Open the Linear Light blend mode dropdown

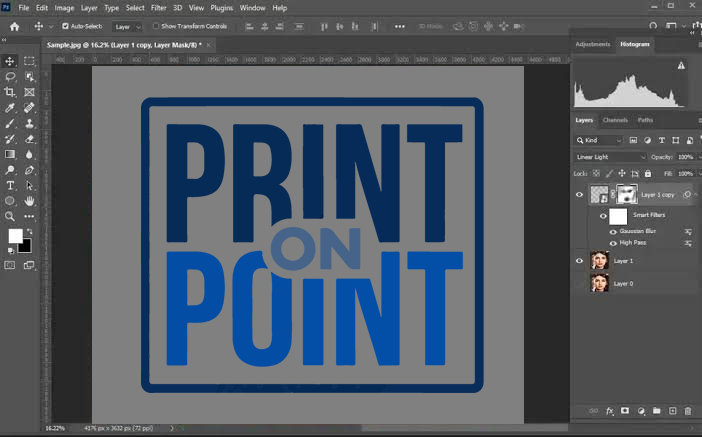610,157
